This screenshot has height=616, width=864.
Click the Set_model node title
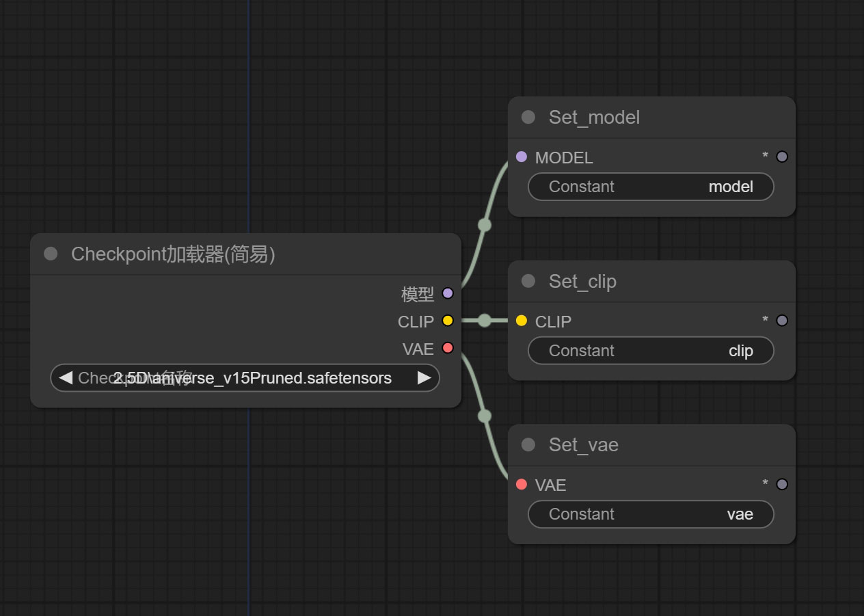(x=594, y=118)
